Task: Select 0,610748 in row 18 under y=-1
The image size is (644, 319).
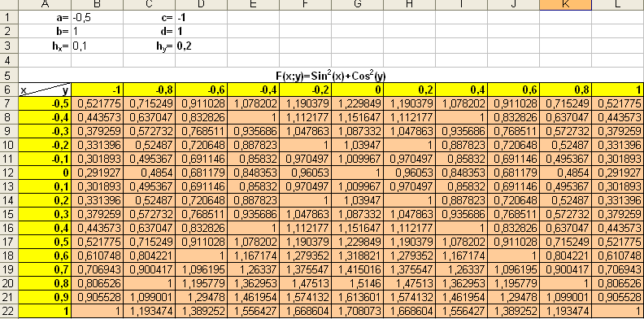Action: [98, 256]
